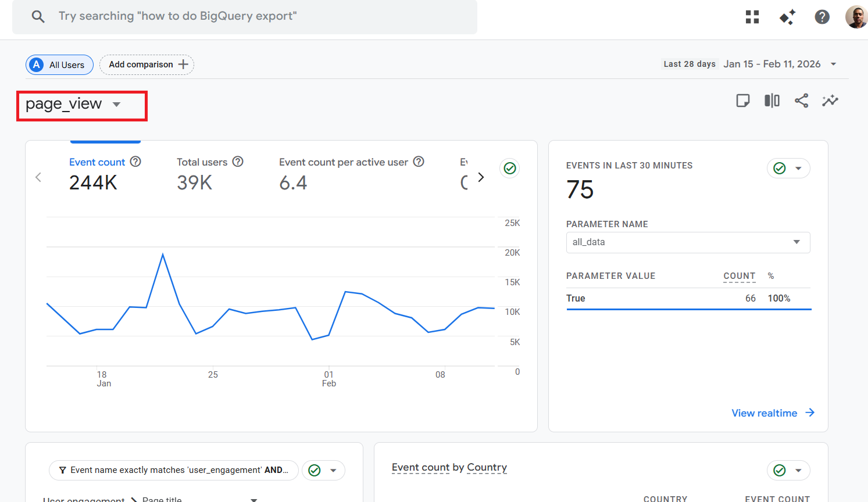Click help icon next to Event count

click(x=135, y=162)
